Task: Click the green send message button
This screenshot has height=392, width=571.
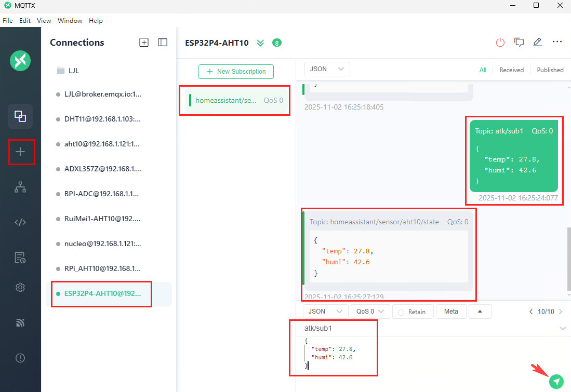Action: (556, 381)
